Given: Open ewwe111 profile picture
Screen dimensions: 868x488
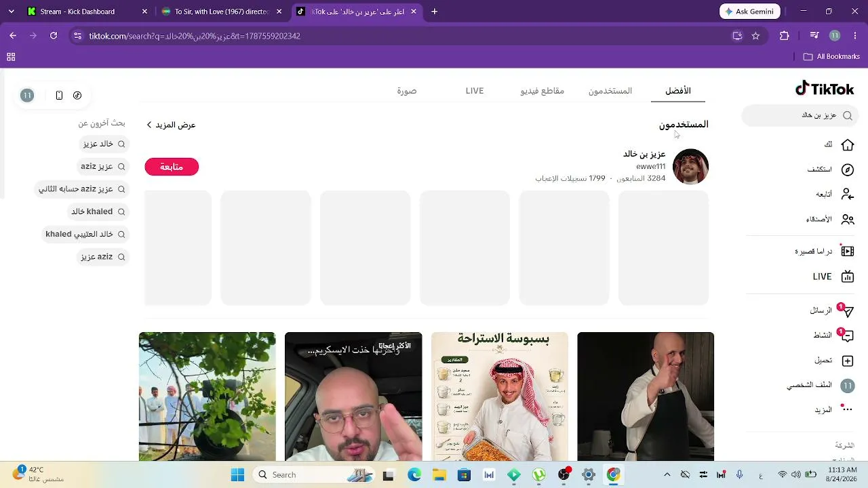Looking at the screenshot, I should 690,167.
